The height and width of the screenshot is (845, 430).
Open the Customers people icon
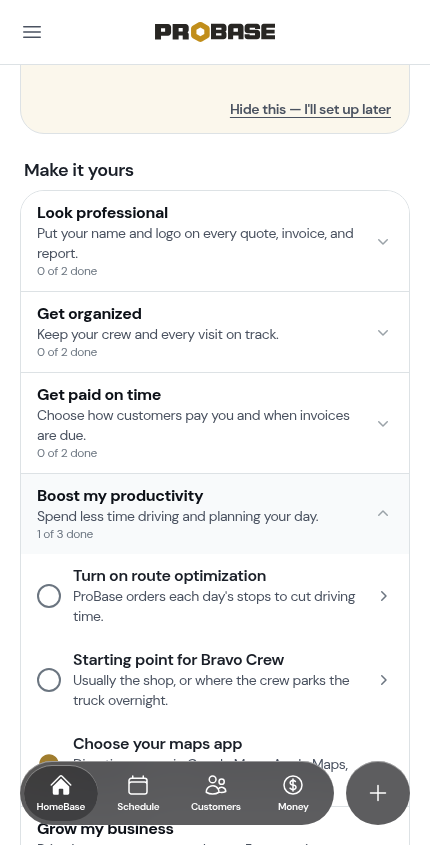[216, 785]
